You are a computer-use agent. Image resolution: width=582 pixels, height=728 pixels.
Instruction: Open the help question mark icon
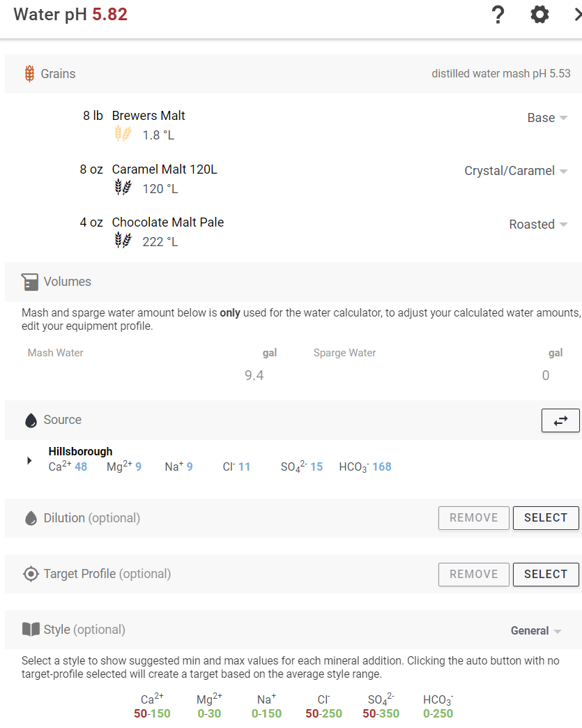[x=498, y=15]
